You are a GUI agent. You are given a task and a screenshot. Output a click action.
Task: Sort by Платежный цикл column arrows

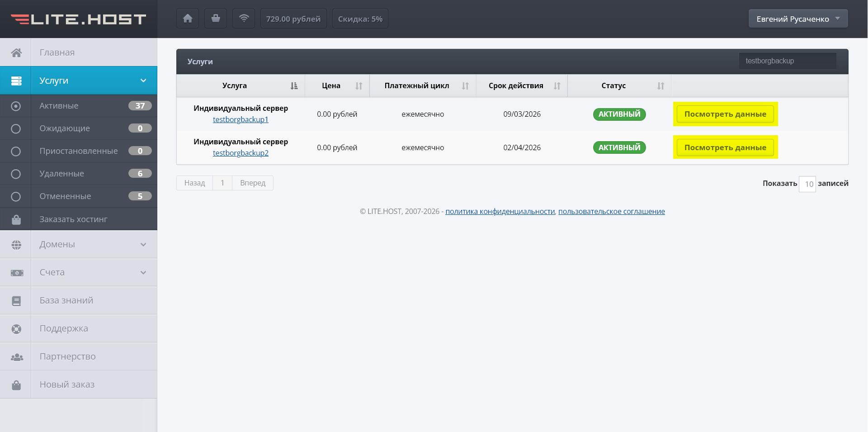pos(465,86)
